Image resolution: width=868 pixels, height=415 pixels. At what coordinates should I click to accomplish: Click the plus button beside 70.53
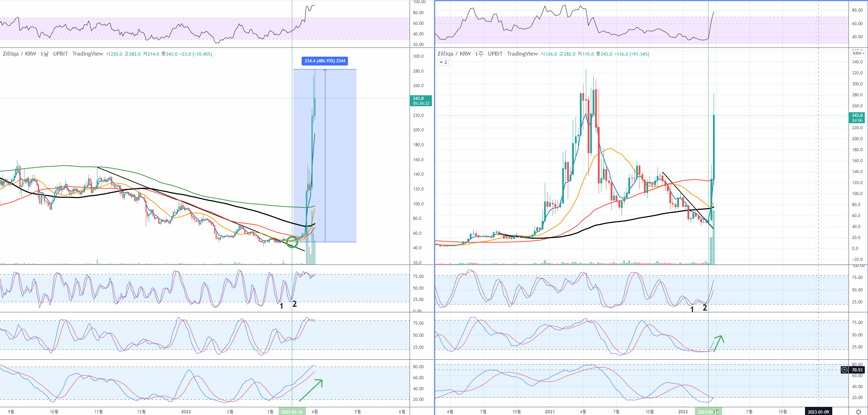coord(844,370)
